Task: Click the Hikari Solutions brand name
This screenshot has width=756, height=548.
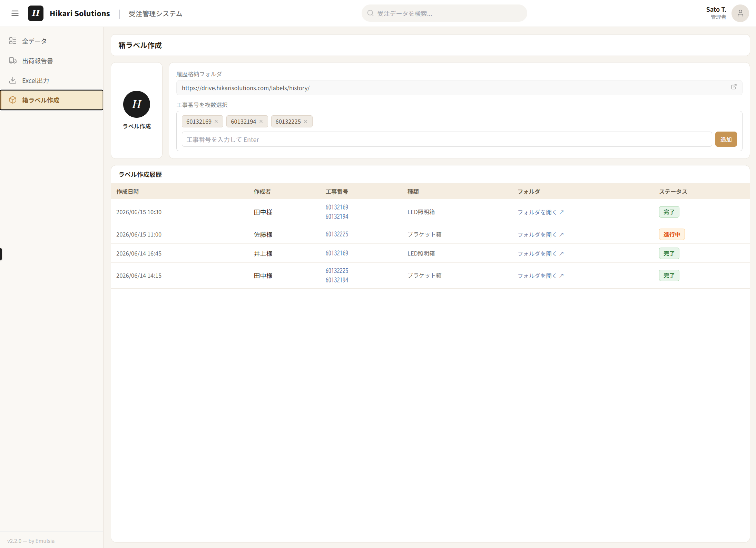Action: (x=80, y=13)
